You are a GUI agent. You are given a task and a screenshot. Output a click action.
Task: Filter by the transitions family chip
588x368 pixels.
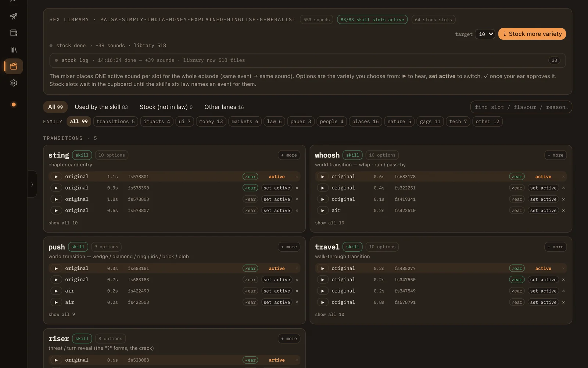pyautogui.click(x=115, y=121)
